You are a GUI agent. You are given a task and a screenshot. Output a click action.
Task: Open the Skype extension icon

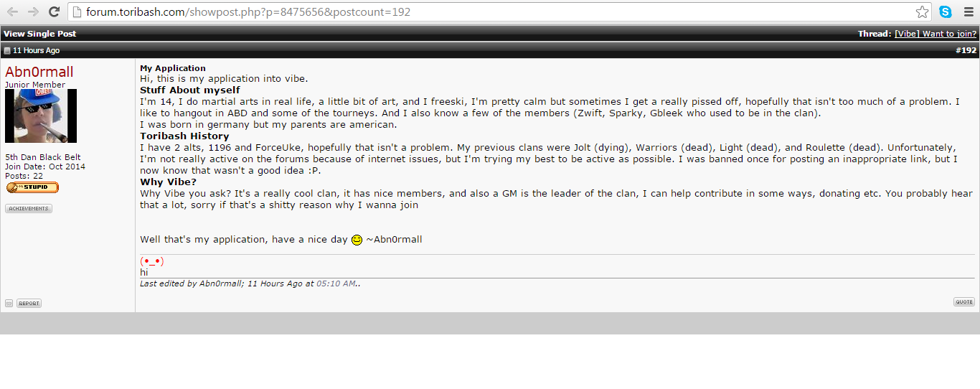tap(946, 11)
